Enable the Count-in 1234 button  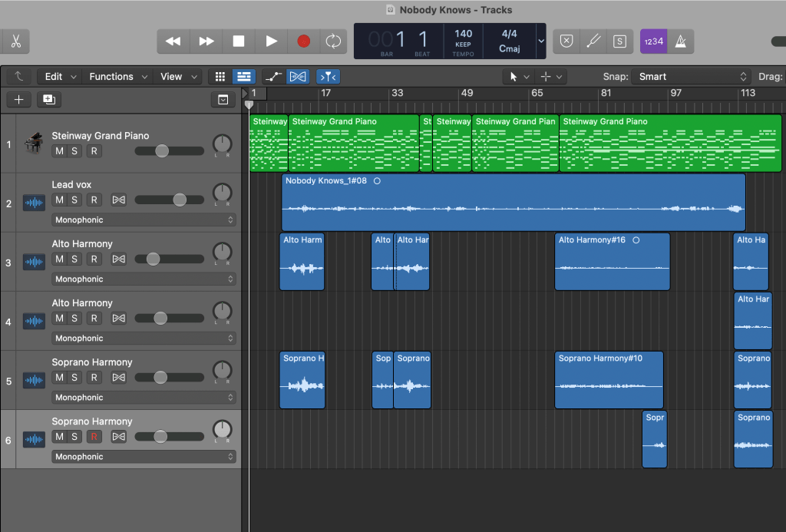(x=652, y=41)
